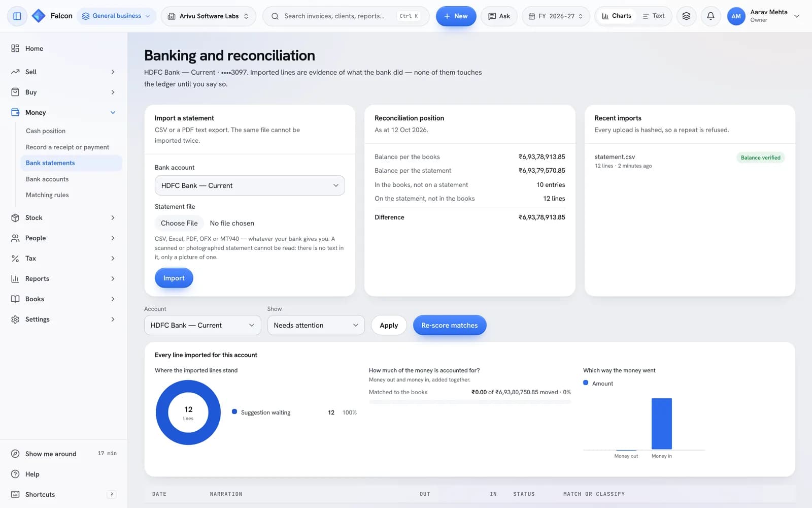Click the People icon
Viewport: 812px width, 508px height.
click(15, 238)
